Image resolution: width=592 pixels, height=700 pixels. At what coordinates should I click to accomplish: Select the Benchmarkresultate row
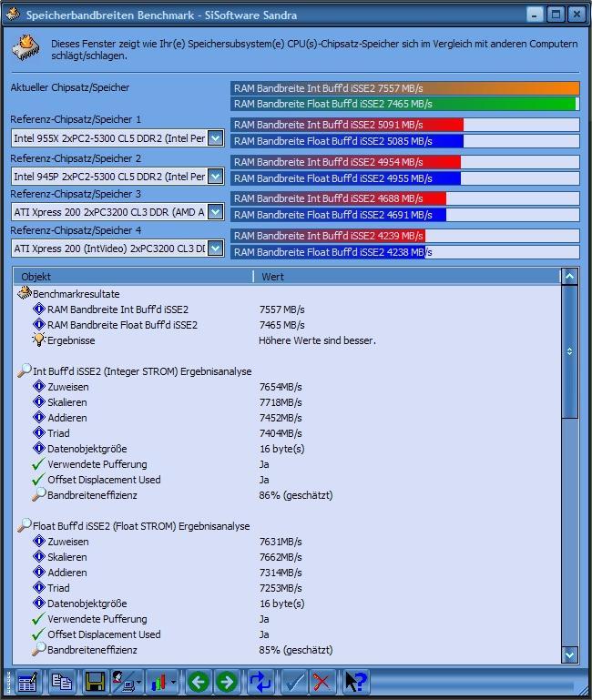pyautogui.click(x=287, y=294)
